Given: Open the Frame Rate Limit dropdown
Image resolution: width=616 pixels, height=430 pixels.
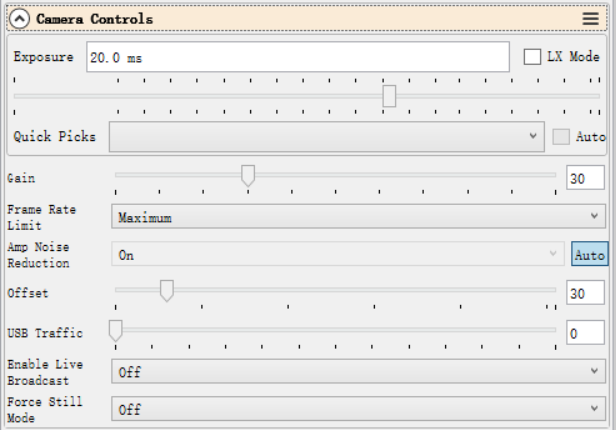Looking at the screenshot, I should tap(357, 216).
